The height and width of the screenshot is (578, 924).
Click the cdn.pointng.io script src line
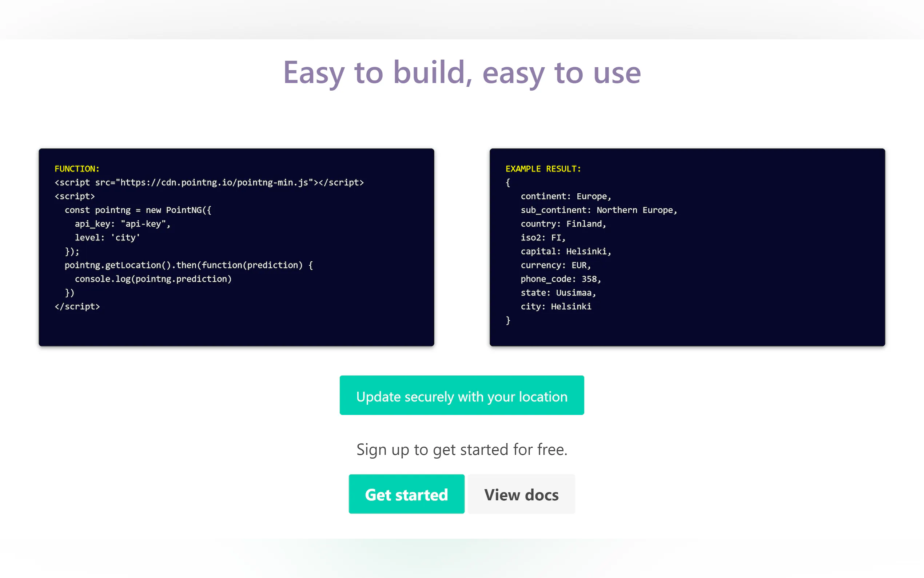tap(209, 182)
